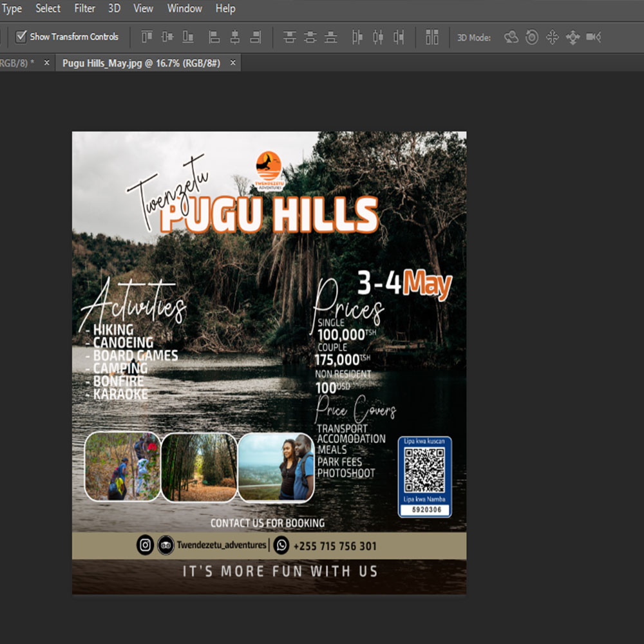644x644 pixels.
Task: Select the 3D Roll mode icon
Action: (532, 37)
